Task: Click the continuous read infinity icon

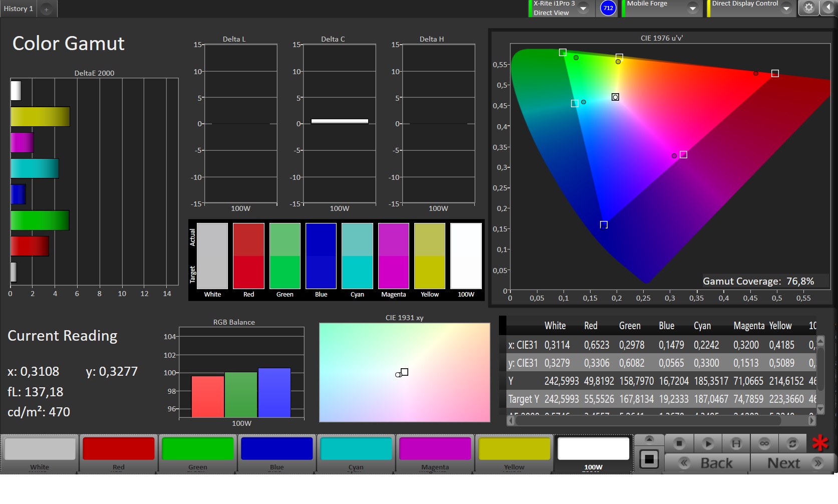Action: (x=764, y=443)
